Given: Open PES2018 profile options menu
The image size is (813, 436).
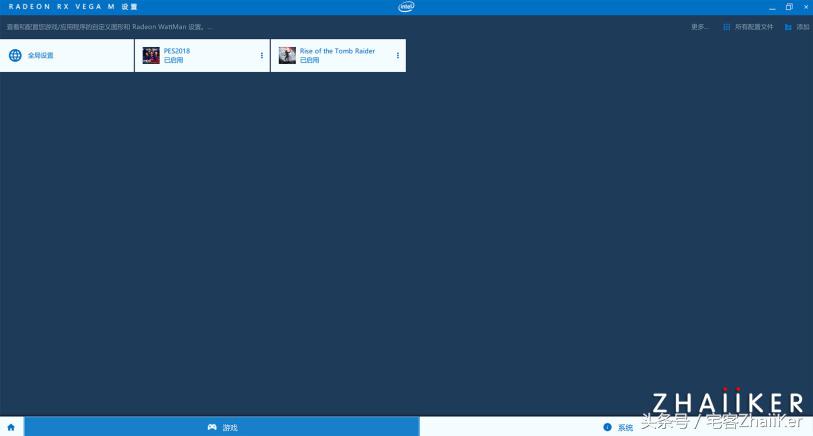Looking at the screenshot, I should (262, 55).
